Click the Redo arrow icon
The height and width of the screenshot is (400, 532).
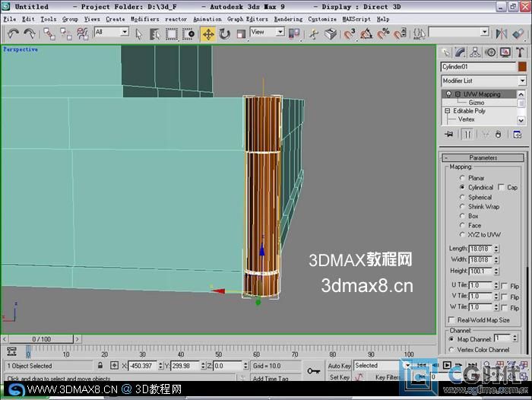tap(30, 33)
